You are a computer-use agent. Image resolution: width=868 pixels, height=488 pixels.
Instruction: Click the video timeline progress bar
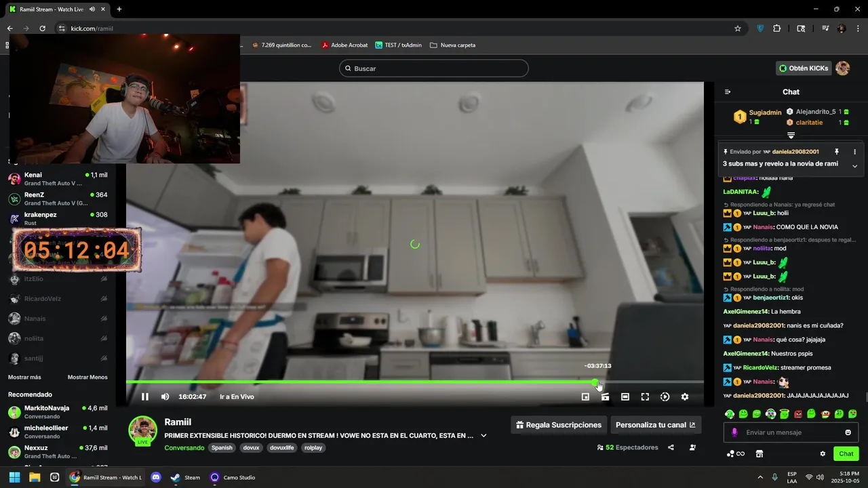coord(415,382)
